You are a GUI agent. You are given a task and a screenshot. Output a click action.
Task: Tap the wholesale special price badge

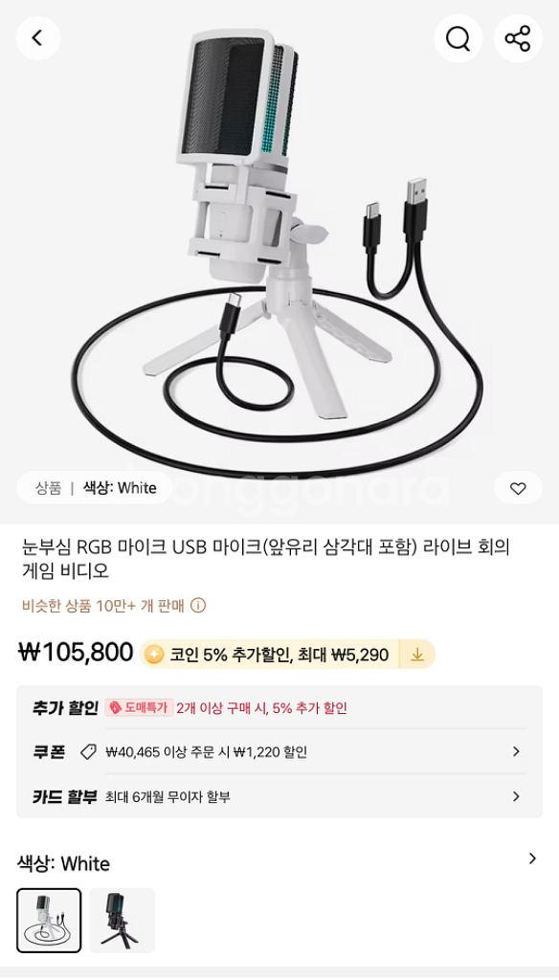(139, 707)
